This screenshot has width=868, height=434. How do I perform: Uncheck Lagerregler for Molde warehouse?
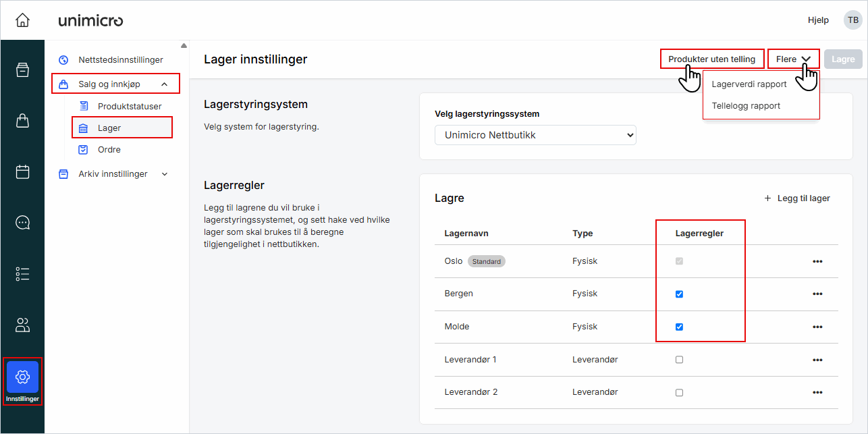click(679, 327)
